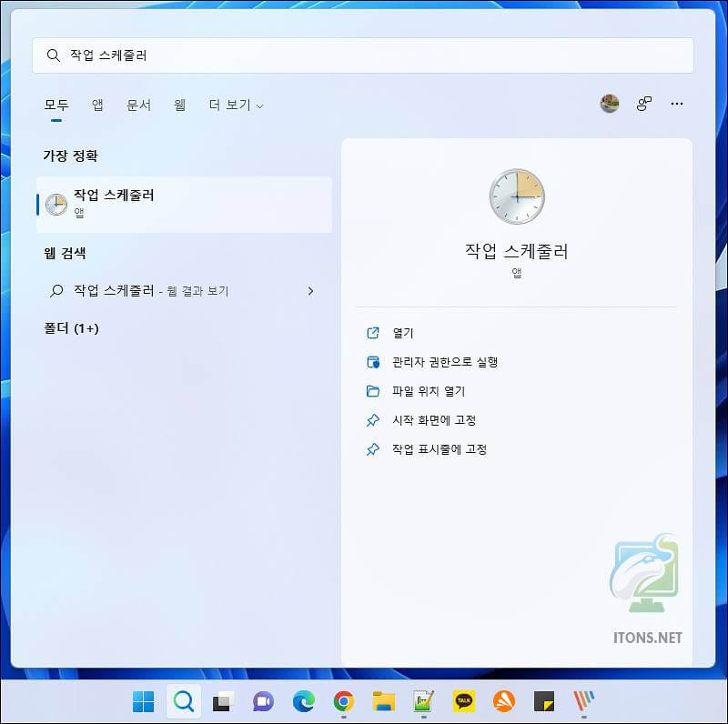Click the large Task Scheduler clock icon
This screenshot has width=728, height=724.
pos(517,196)
